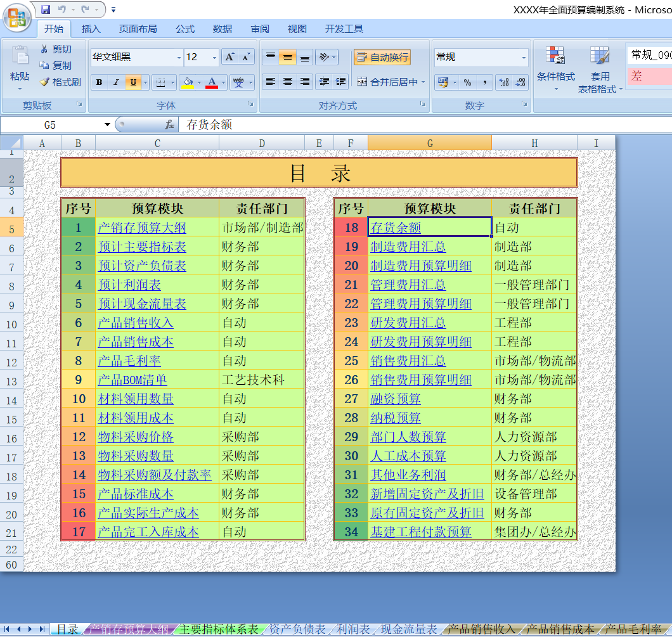Toggle 自动换行 wrap text
This screenshot has width=672, height=637.
click(382, 57)
